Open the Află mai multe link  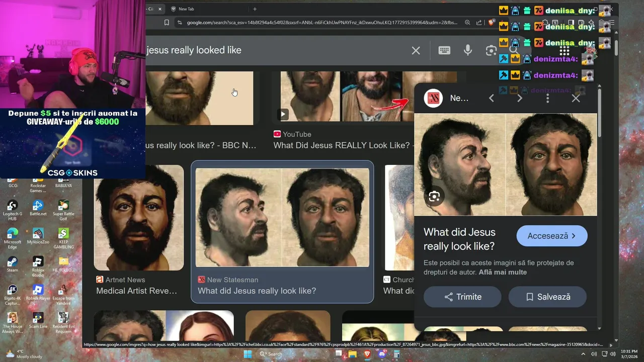(x=503, y=272)
